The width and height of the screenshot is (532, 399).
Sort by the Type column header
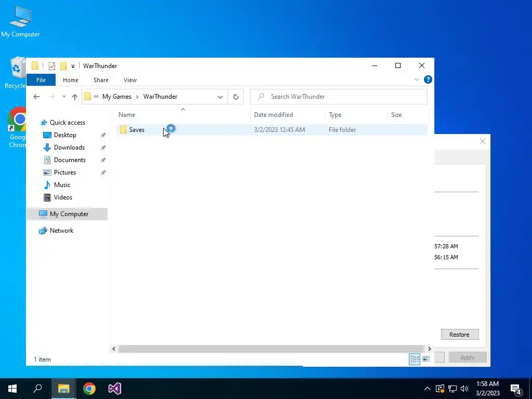tap(356, 115)
